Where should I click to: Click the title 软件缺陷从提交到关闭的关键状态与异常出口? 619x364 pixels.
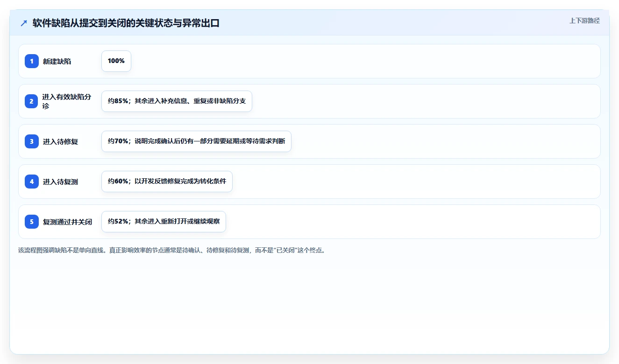(126, 23)
